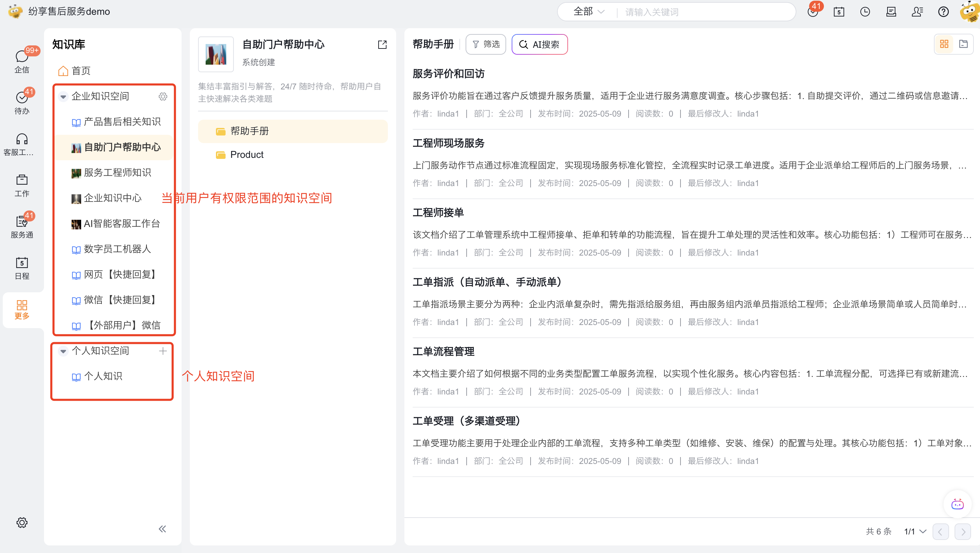
Task: Open the 全部 search scope dropdown
Action: (x=589, y=12)
